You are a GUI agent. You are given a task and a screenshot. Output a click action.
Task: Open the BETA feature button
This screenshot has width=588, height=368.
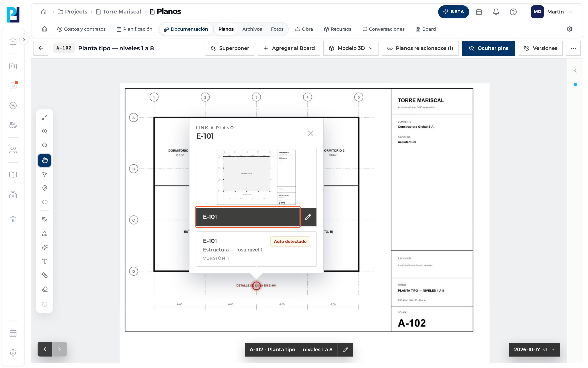pos(453,12)
